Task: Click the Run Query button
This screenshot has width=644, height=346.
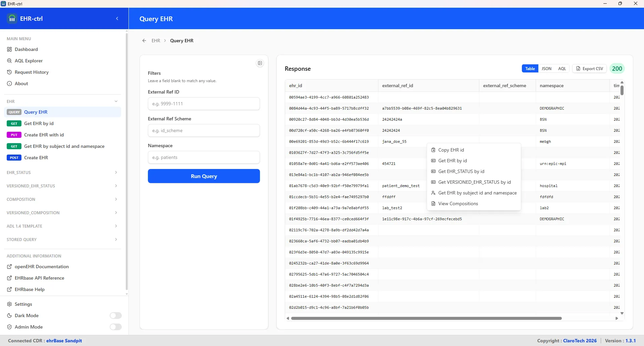Action: (x=204, y=176)
